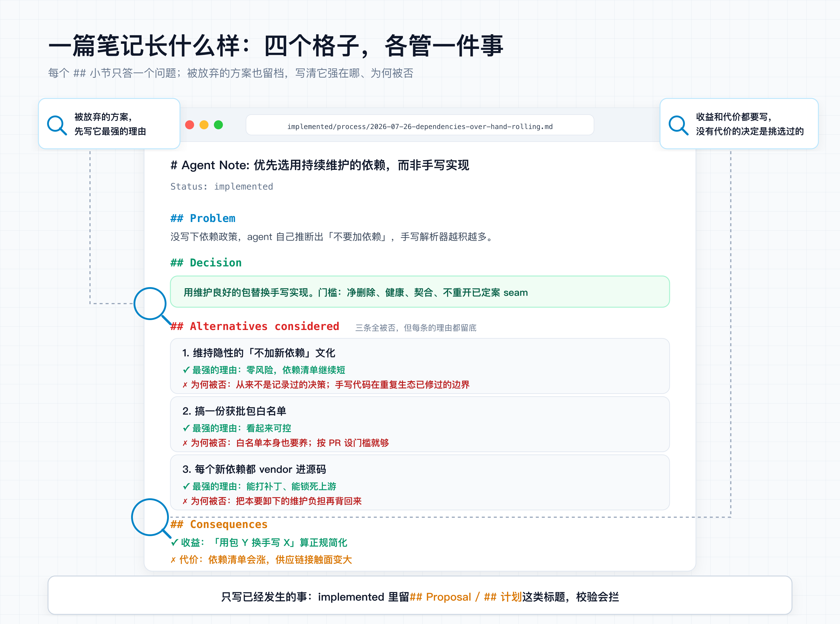840x624 pixels.
Task: Click the line 最强的理由：看起来可控
Action: coord(237,428)
